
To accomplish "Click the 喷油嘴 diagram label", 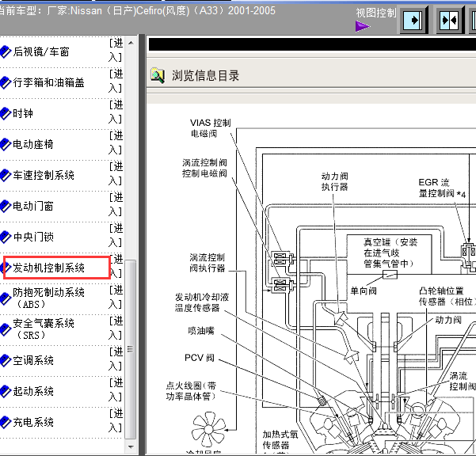I will 201,331.
